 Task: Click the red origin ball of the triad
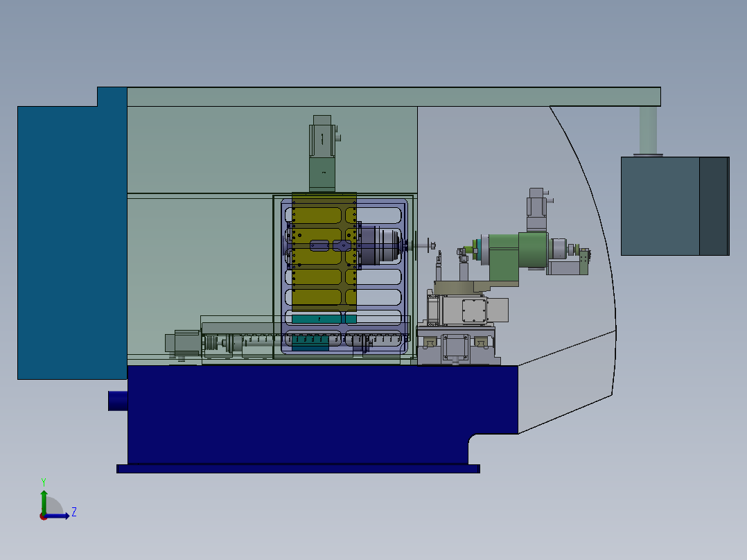click(43, 517)
